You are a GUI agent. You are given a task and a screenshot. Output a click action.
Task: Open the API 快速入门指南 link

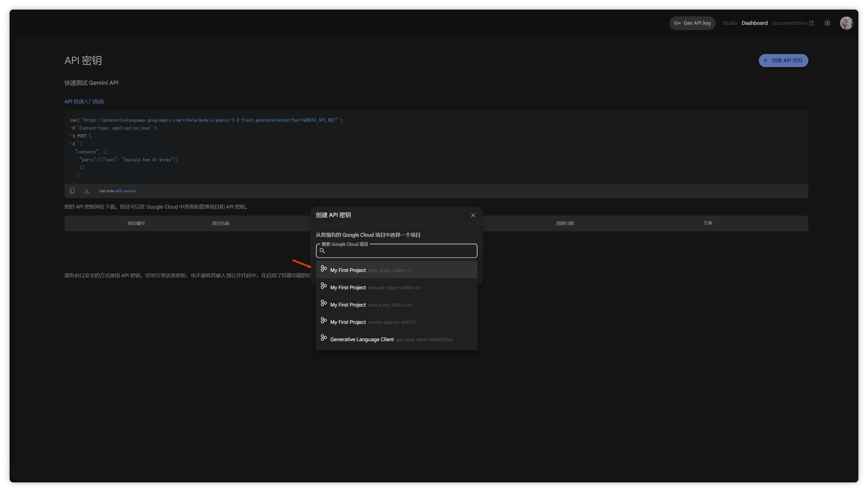click(84, 102)
